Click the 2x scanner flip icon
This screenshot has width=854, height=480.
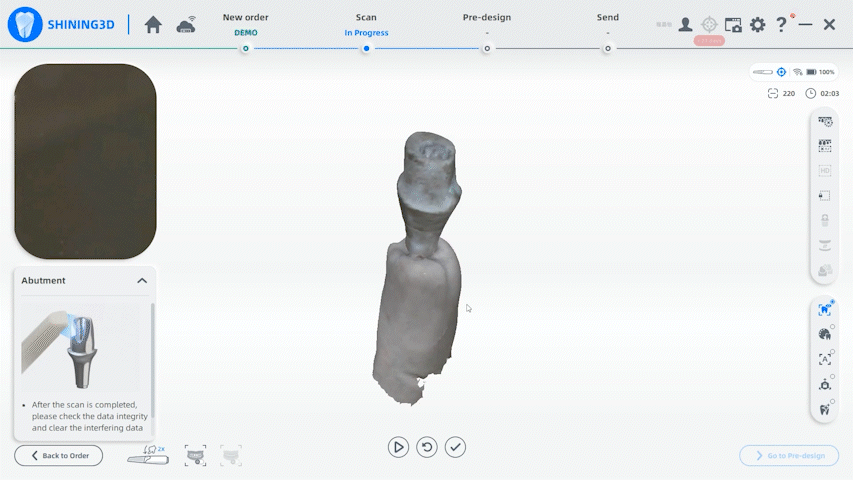(148, 455)
